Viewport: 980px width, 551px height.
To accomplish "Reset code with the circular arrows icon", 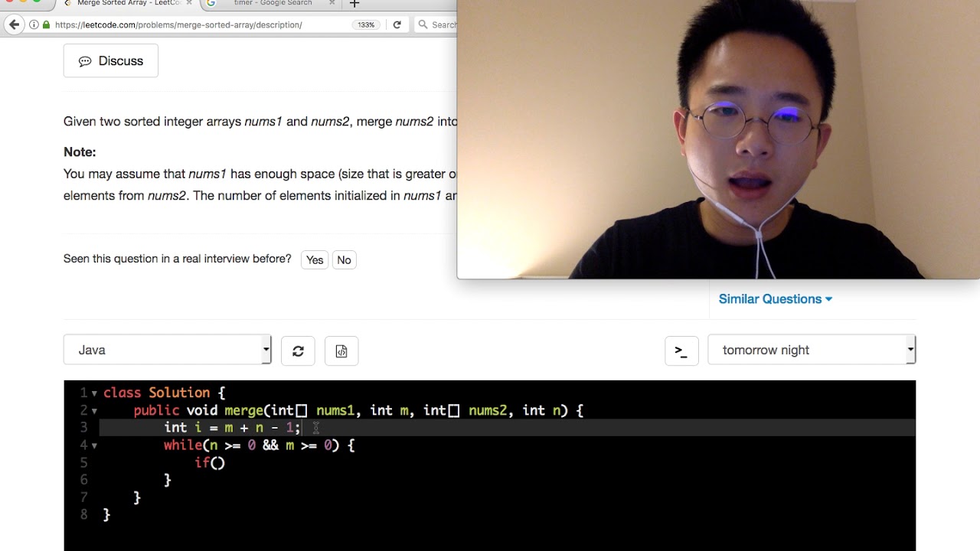I will coord(298,350).
